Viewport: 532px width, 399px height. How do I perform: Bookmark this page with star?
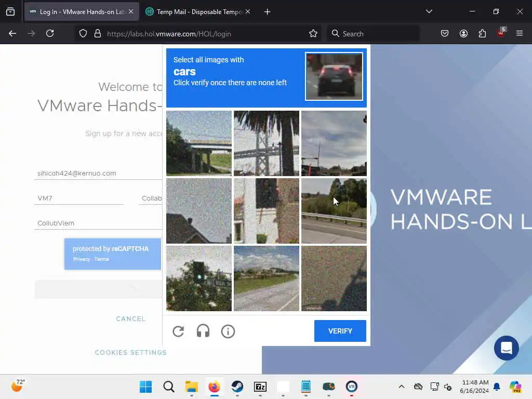point(313,34)
